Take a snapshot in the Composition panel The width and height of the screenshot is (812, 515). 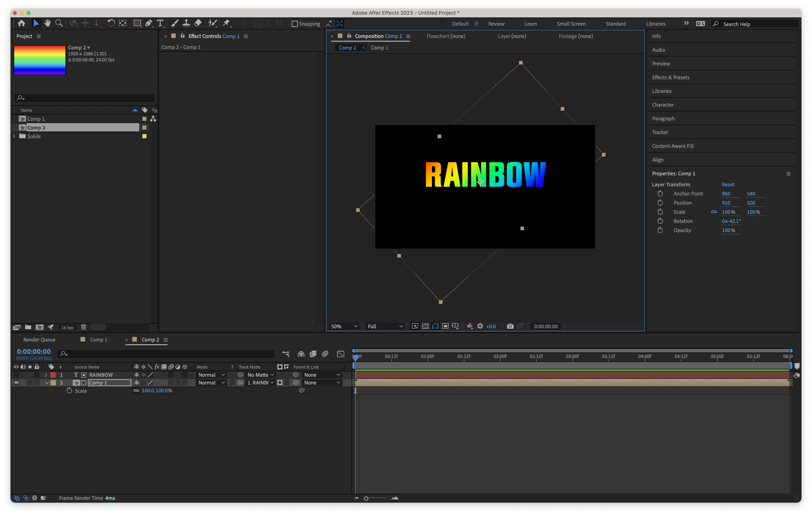click(510, 326)
